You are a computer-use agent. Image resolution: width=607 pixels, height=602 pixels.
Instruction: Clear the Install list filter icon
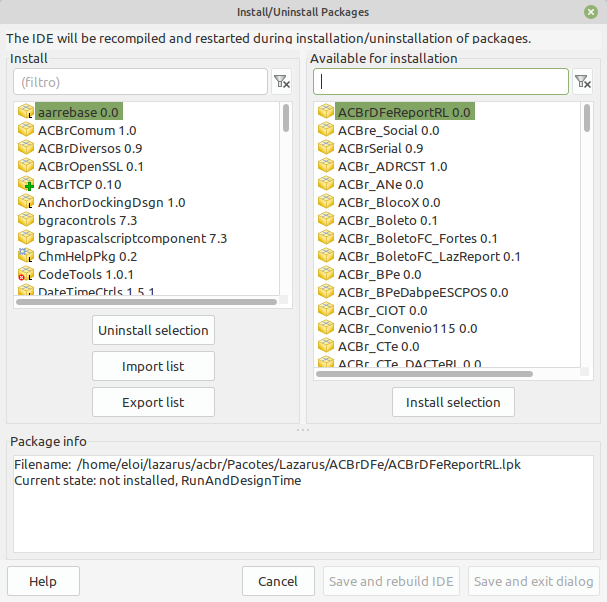[x=281, y=82]
